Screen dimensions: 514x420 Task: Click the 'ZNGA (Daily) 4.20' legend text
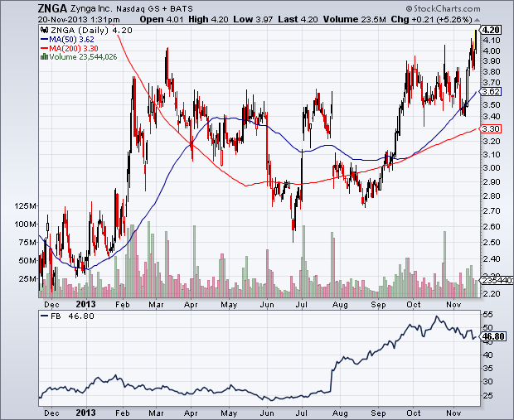click(91, 31)
